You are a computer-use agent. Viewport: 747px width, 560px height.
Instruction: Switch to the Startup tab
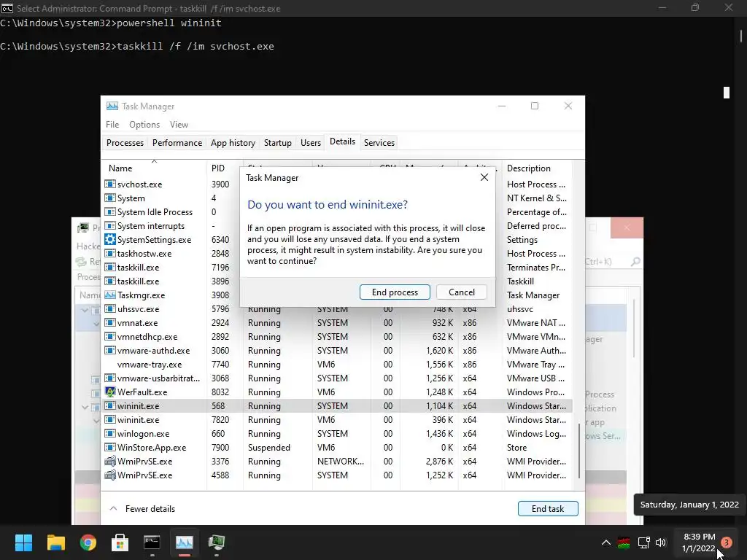pyautogui.click(x=278, y=142)
